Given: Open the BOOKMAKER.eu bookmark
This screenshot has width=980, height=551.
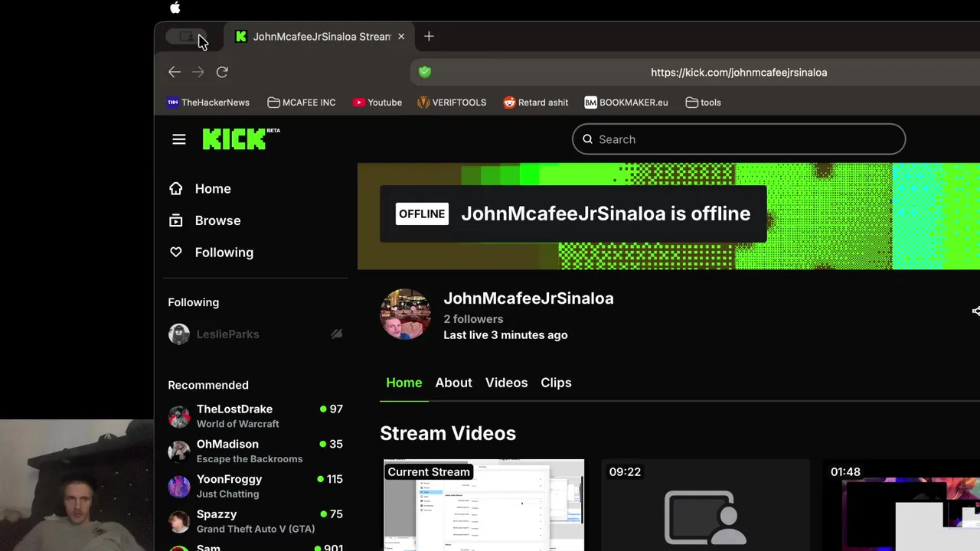Looking at the screenshot, I should 626,103.
